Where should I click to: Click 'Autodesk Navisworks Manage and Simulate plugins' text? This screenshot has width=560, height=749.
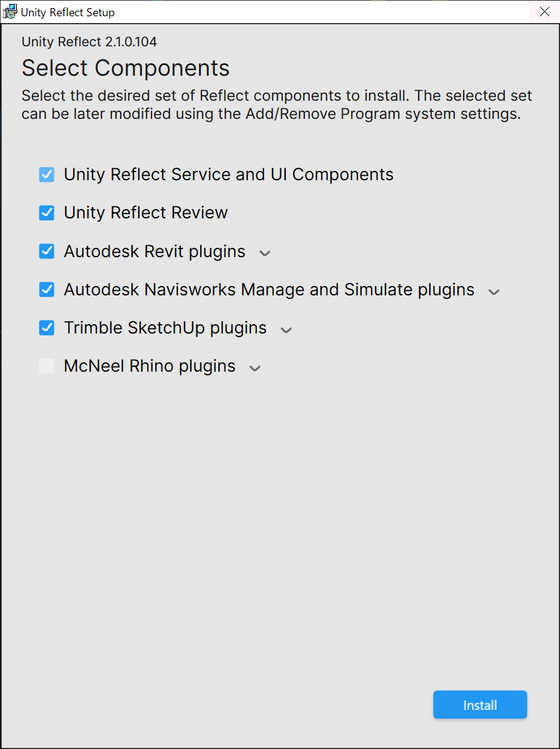269,290
